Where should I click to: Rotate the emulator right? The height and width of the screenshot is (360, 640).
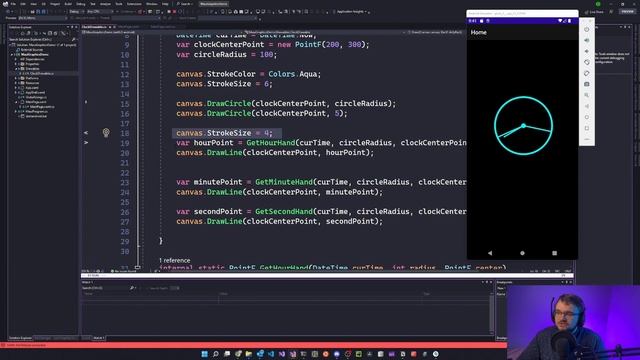click(x=587, y=73)
